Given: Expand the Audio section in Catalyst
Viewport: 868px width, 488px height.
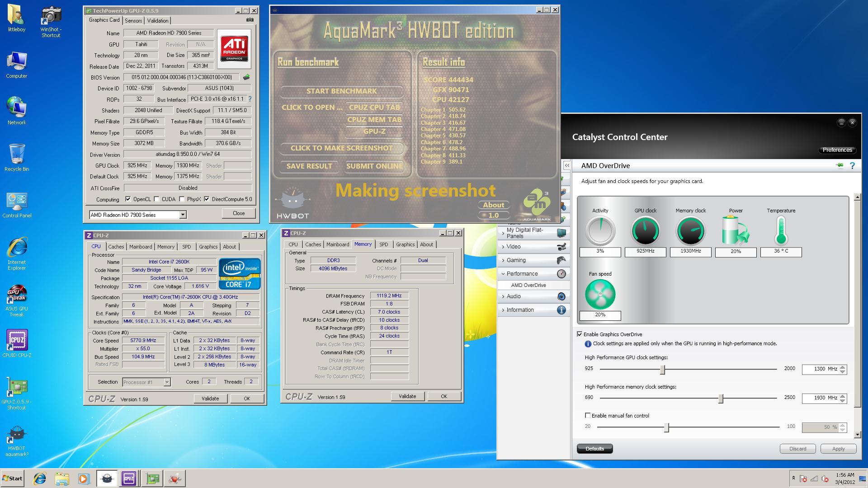Looking at the screenshot, I should (x=533, y=296).
